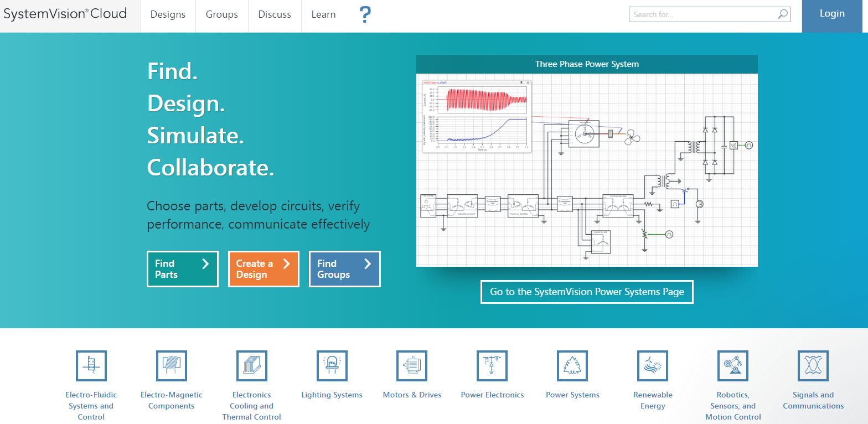This screenshot has width=868, height=424.
Task: Go to the Discuss section
Action: coord(275,15)
